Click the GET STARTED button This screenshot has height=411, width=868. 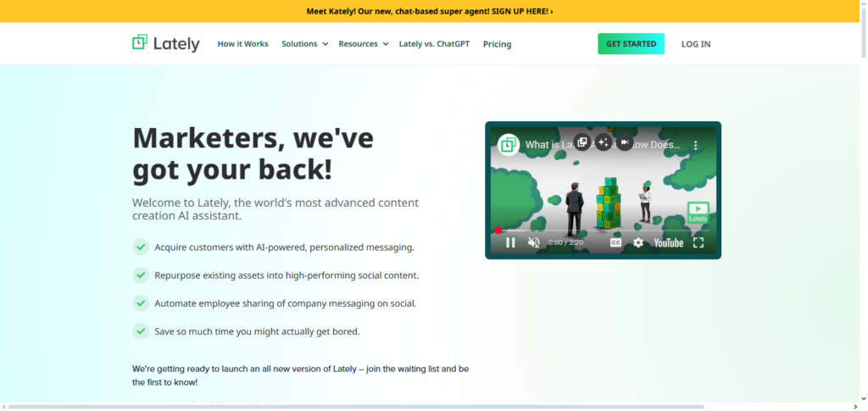pos(631,44)
